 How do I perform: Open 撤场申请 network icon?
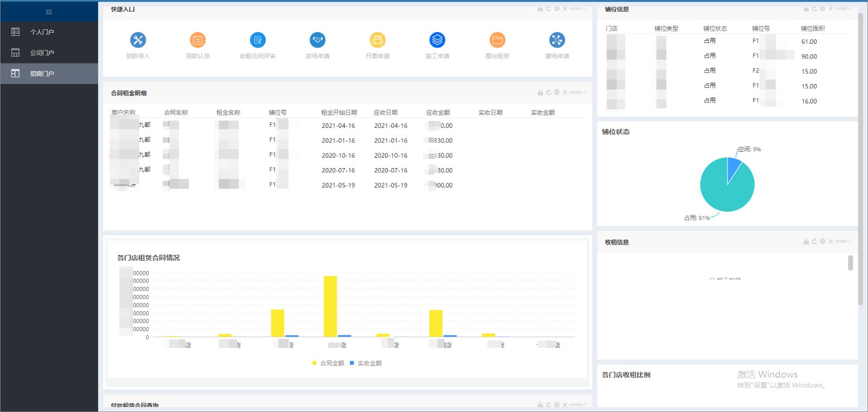[557, 40]
